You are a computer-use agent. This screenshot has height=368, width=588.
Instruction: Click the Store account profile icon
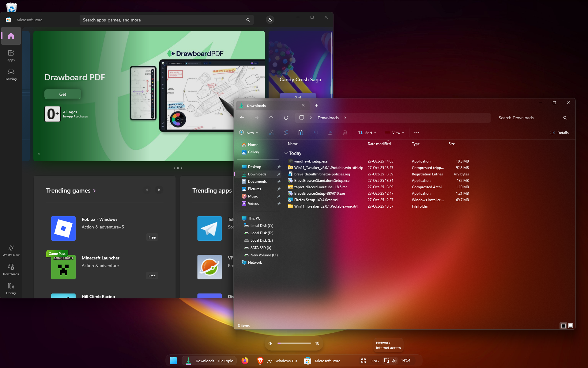[270, 20]
